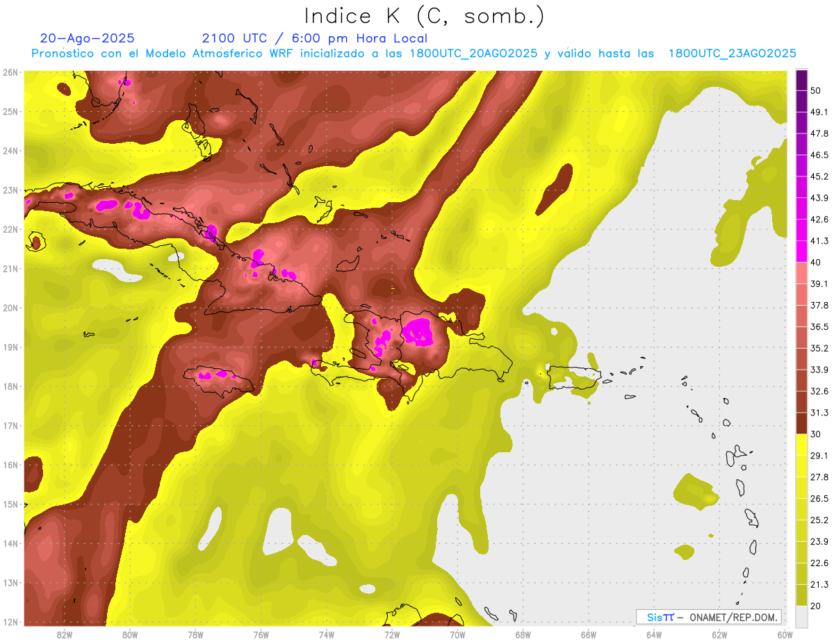
Task: Click longitude axis label "76W"
Action: [261, 634]
